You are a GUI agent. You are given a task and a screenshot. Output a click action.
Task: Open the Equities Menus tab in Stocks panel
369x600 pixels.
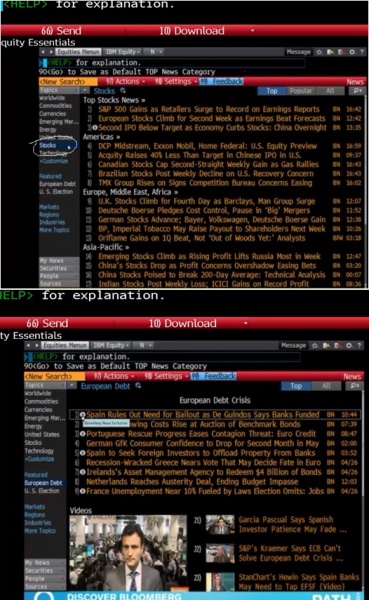[x=79, y=52]
